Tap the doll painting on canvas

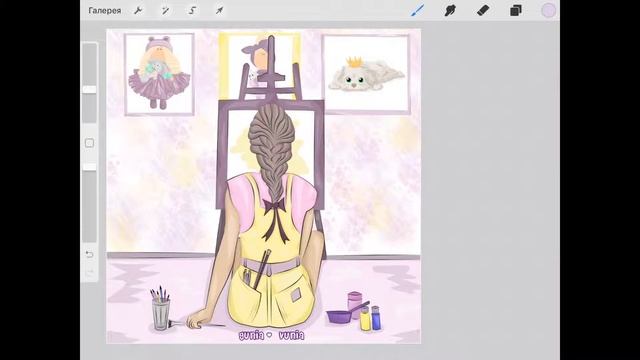coord(159,74)
